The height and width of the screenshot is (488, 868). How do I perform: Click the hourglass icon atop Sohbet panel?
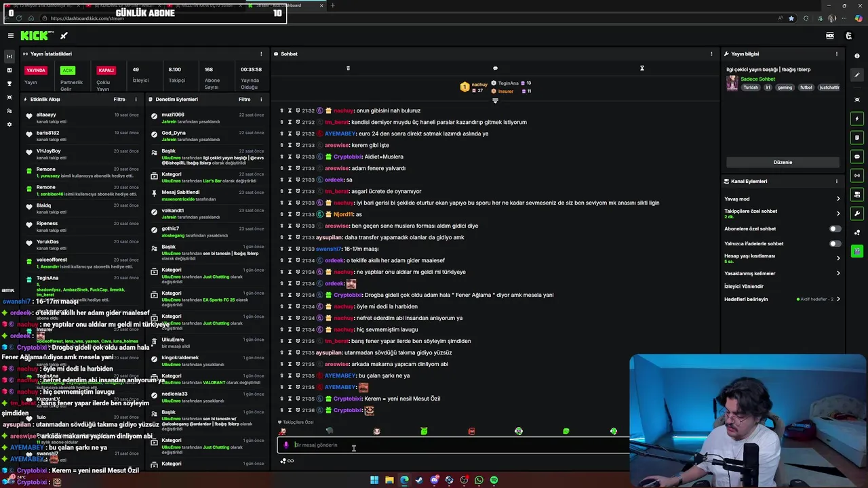point(642,68)
